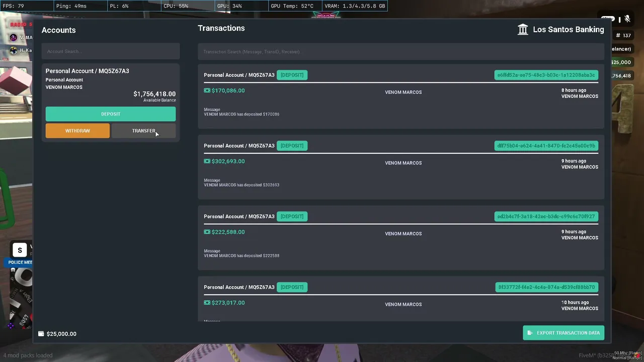Focus the Account Search field
This screenshot has height=362, width=644.
click(x=111, y=51)
